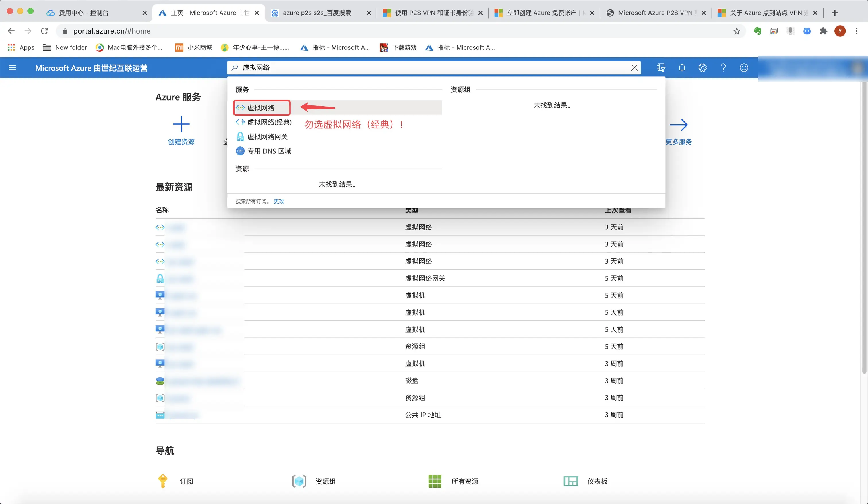The width and height of the screenshot is (868, 504).
Task: Click the feedback smiley icon
Action: coord(744,67)
